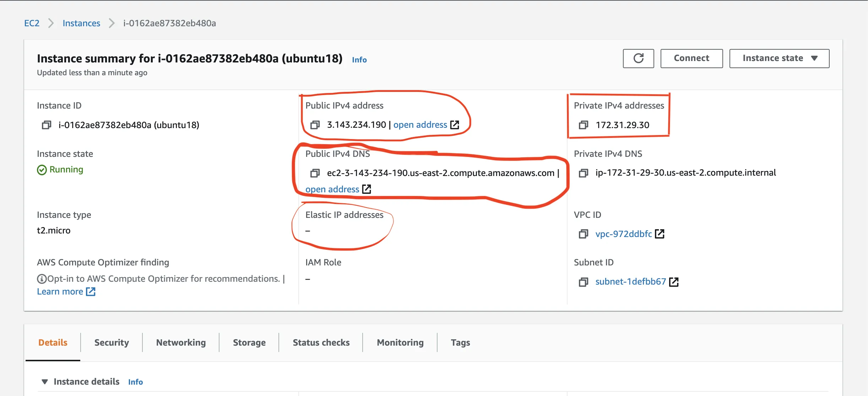The height and width of the screenshot is (396, 868).
Task: Go to the Monitoring tab
Action: click(x=400, y=342)
